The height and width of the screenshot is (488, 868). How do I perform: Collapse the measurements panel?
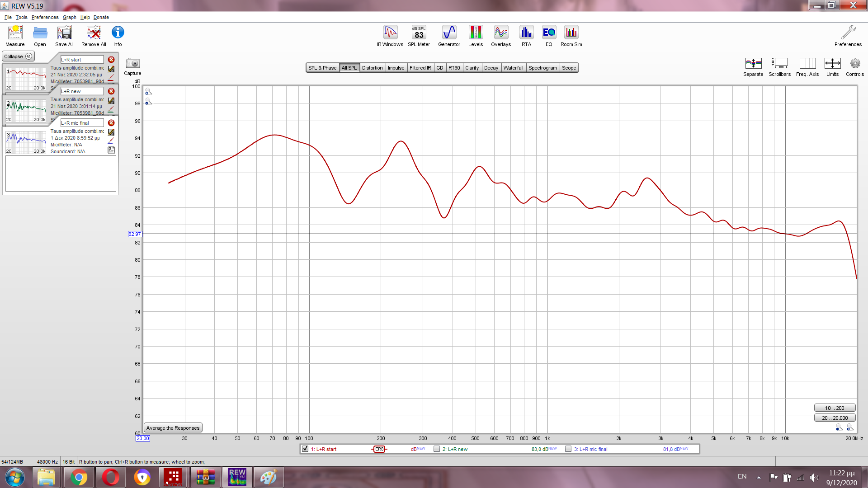point(18,56)
